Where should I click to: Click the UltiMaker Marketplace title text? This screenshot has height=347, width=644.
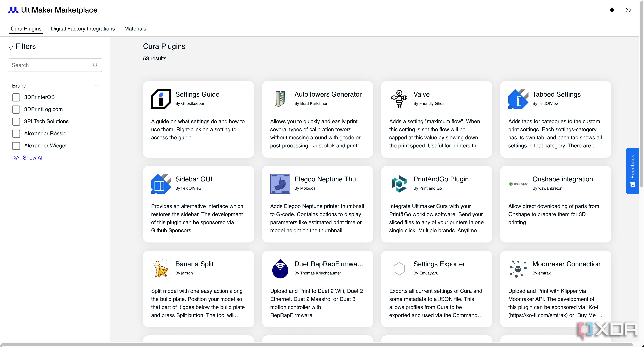coord(59,10)
